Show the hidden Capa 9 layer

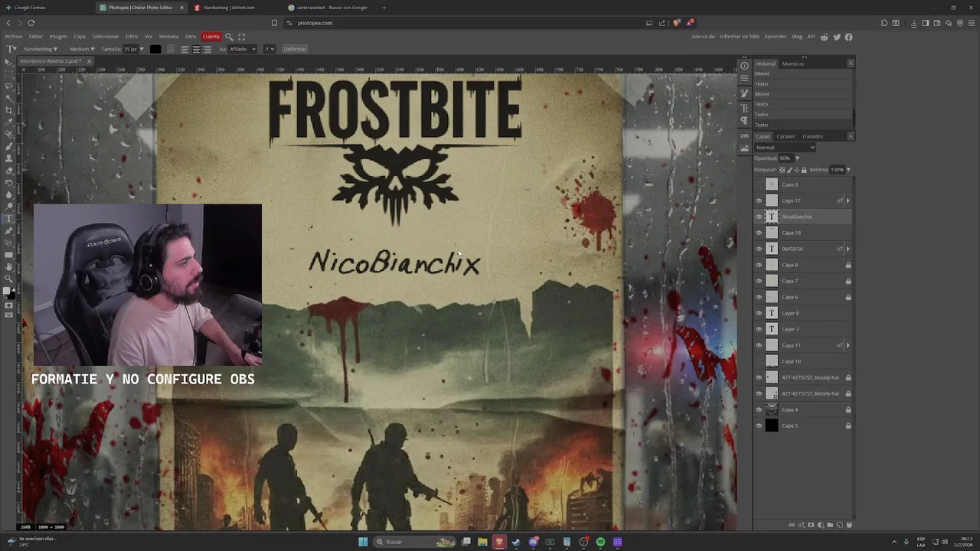[759, 184]
